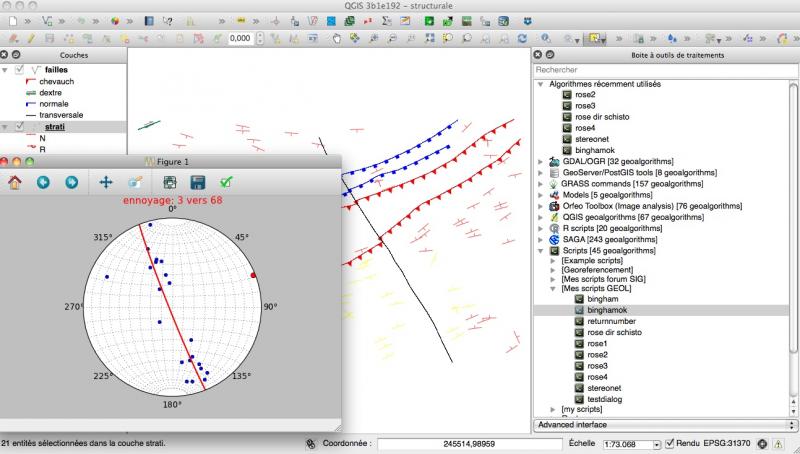Viewport: 800px width, 454px height.
Task: Toggle visibility of the failles layer
Action: pos(19,70)
